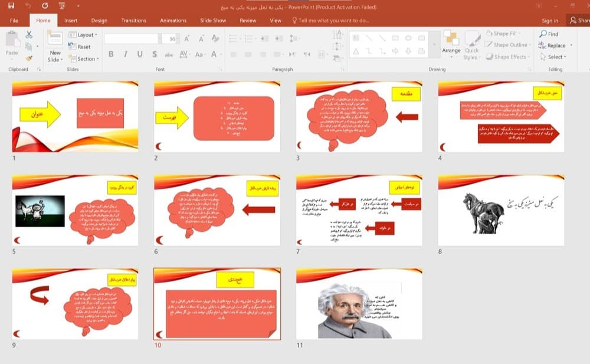Toggle Strikethrough (abc) formatting
This screenshot has width=590, height=364.
169,55
